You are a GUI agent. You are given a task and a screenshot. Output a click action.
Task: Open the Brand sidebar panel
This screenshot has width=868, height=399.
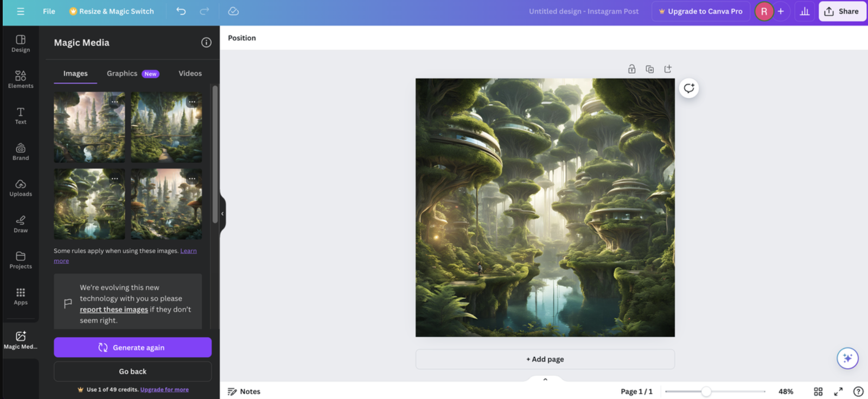(x=21, y=152)
